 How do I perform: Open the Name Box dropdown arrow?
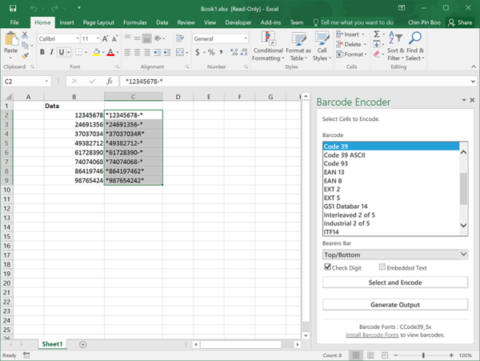(x=47, y=81)
